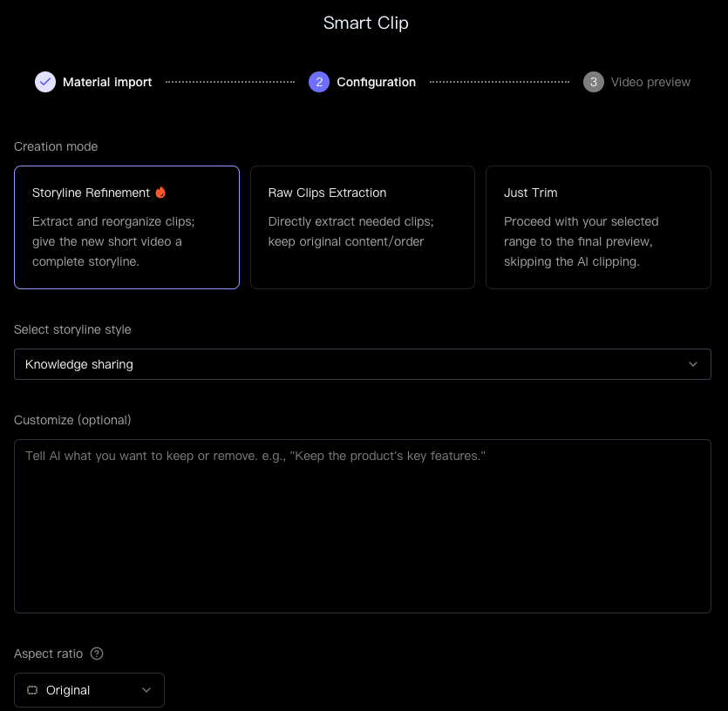Select the Storyline Refinement creation mode
Viewport: 728px width, 711px height.
(126, 227)
